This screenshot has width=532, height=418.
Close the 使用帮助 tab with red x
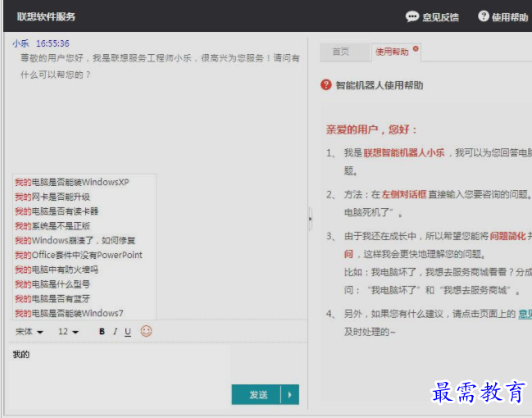click(416, 49)
